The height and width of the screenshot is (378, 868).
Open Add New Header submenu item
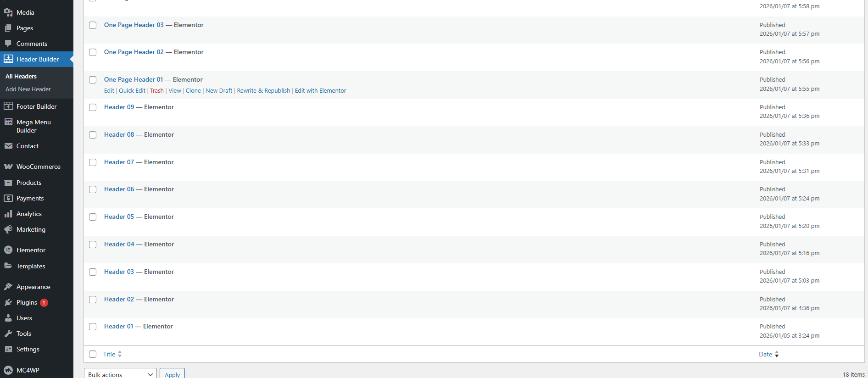pos(28,89)
